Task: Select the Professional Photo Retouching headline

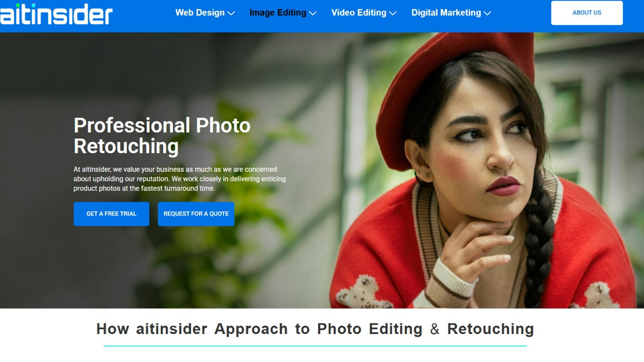Action: pos(162,136)
